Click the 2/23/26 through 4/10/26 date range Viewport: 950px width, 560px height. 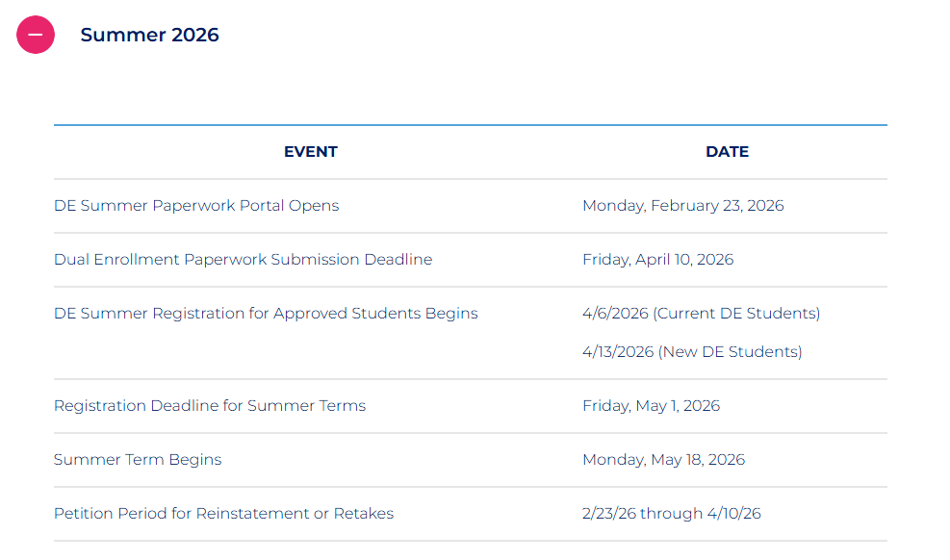click(x=671, y=514)
